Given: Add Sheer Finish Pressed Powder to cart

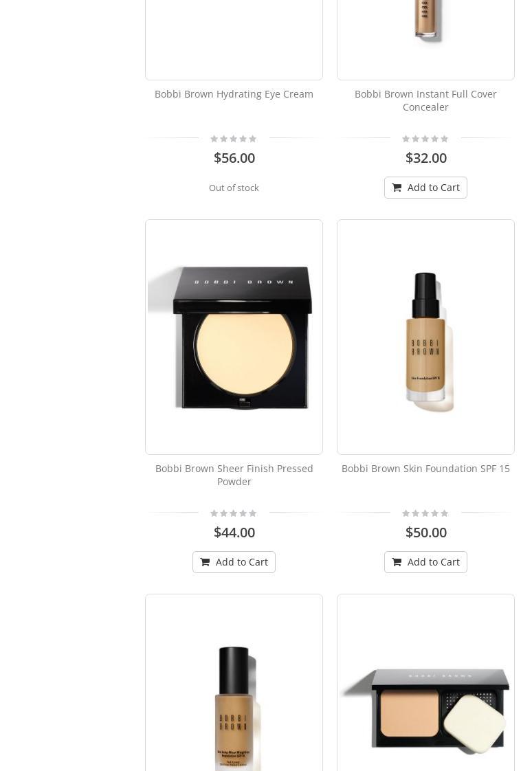Looking at the screenshot, I should point(234,562).
